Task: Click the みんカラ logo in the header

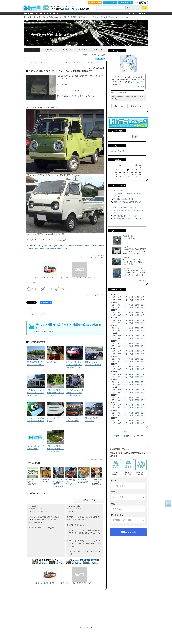Action: click(x=32, y=8)
